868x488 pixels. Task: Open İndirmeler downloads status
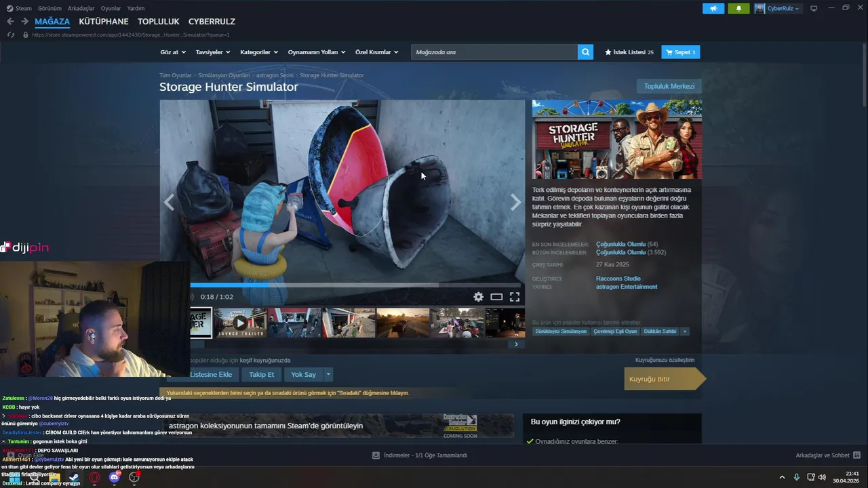tap(420, 455)
